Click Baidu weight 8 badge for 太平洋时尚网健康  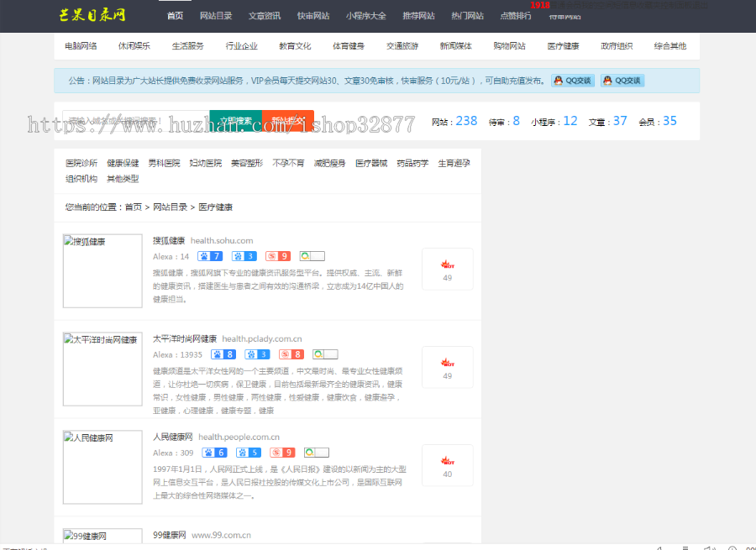coord(223,354)
